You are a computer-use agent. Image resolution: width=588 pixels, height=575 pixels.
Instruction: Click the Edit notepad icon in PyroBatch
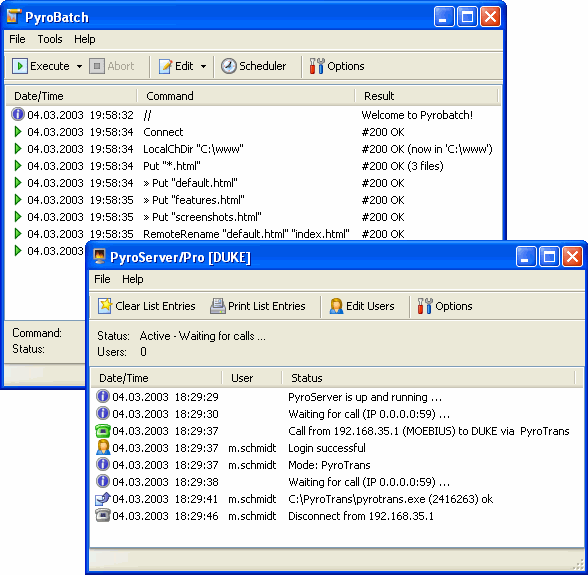tap(165, 66)
